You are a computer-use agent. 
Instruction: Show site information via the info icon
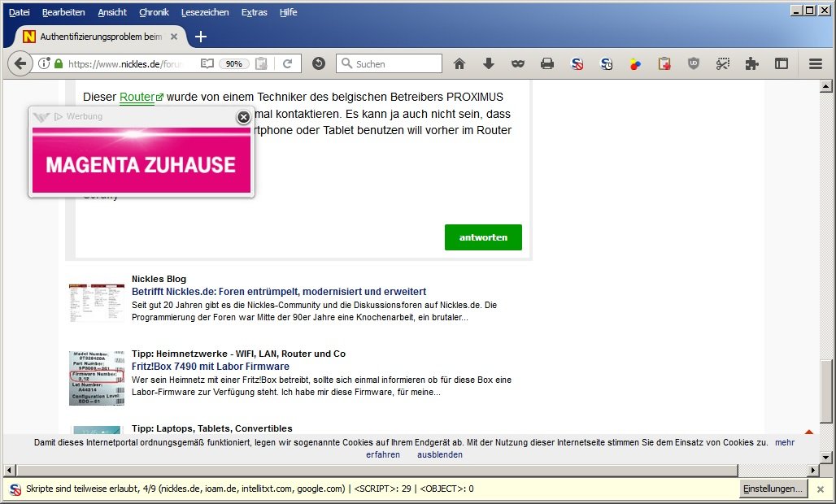(44, 63)
